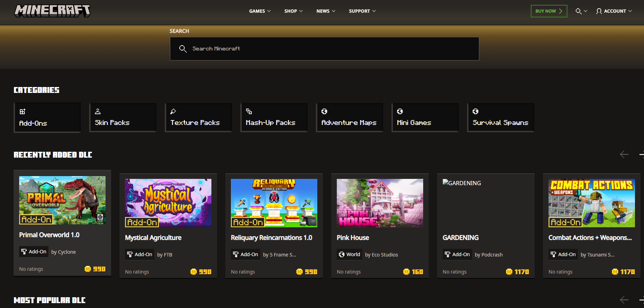Click the GARDENING title

coord(461,238)
